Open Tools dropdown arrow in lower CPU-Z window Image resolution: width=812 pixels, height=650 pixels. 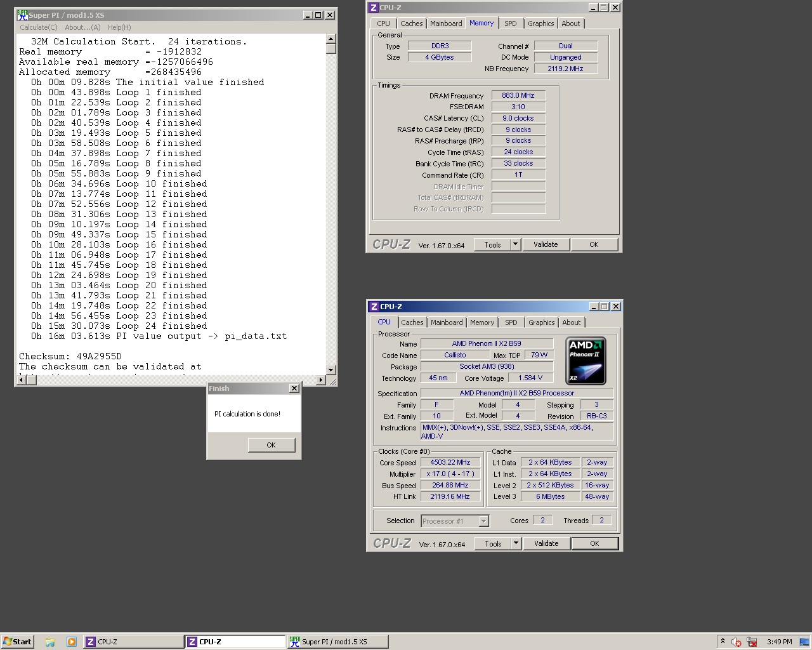[516, 543]
